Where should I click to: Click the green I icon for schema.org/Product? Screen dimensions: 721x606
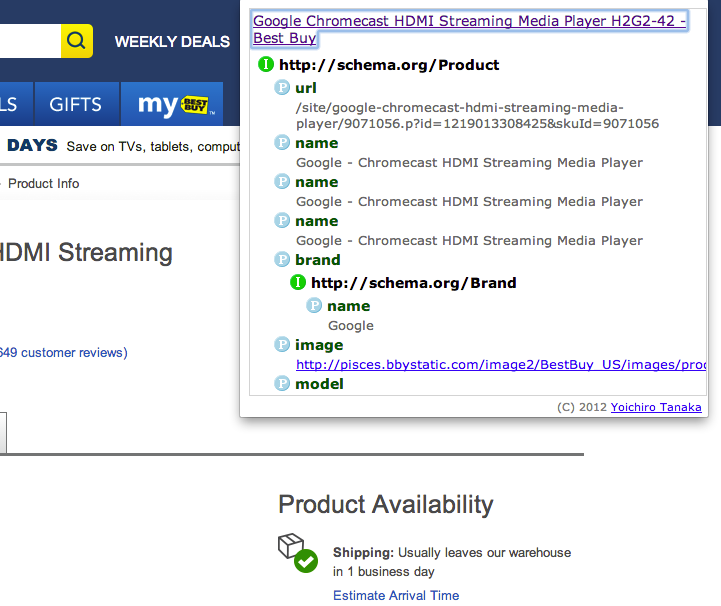click(266, 64)
